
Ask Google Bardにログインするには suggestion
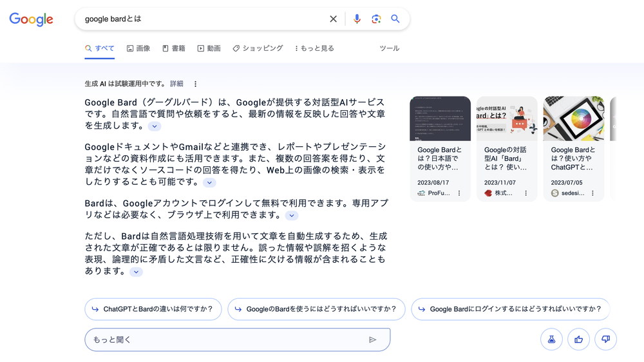tap(511, 309)
